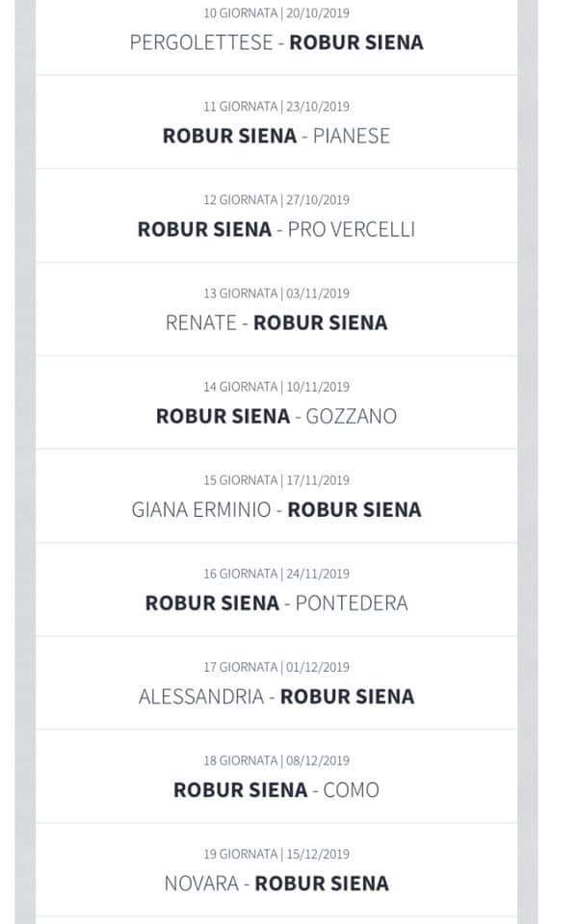Click the Renate - Robur Siena fixture

coord(276,322)
